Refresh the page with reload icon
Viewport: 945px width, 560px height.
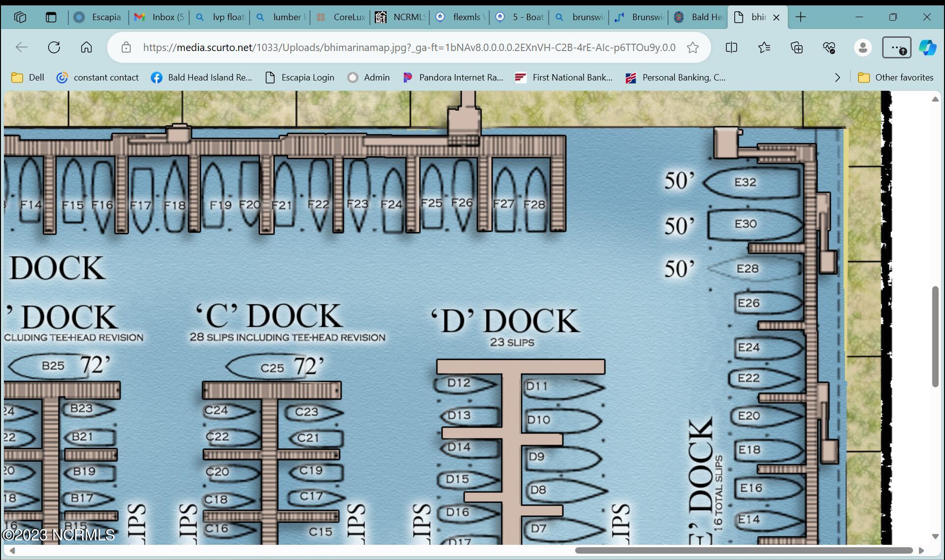(x=54, y=47)
